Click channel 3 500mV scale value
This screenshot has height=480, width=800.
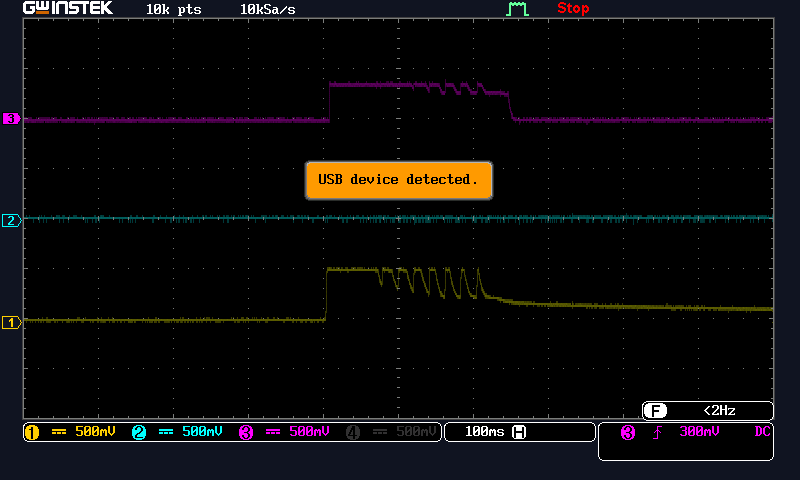(x=310, y=432)
